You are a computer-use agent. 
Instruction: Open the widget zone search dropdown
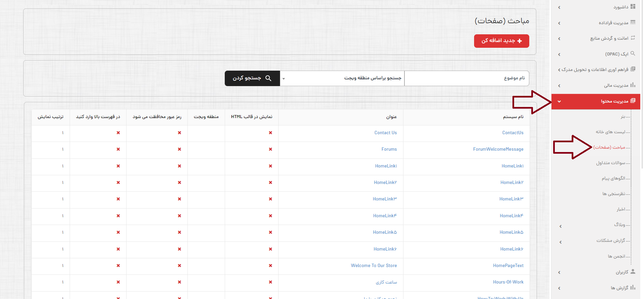pyautogui.click(x=342, y=78)
